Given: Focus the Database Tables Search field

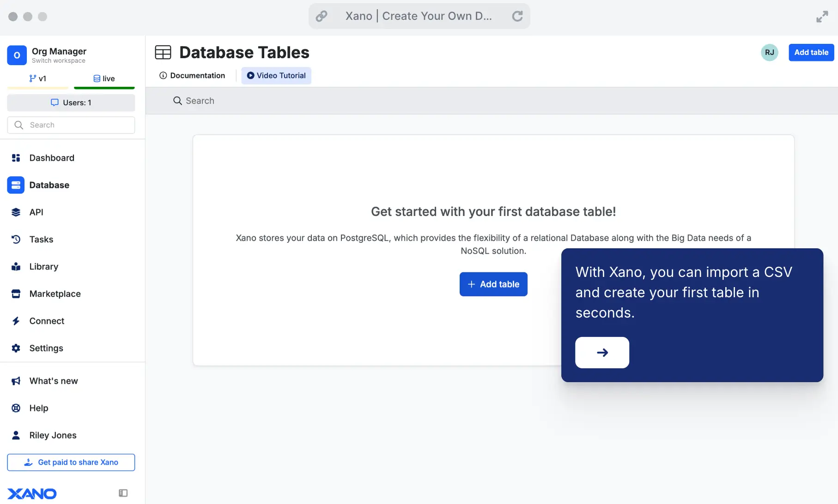Looking at the screenshot, I should [x=492, y=101].
